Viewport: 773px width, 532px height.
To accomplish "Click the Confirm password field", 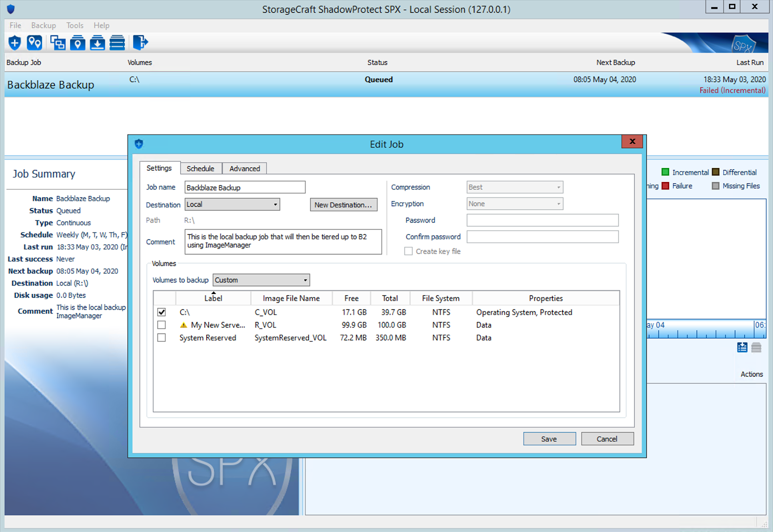I will pos(543,237).
